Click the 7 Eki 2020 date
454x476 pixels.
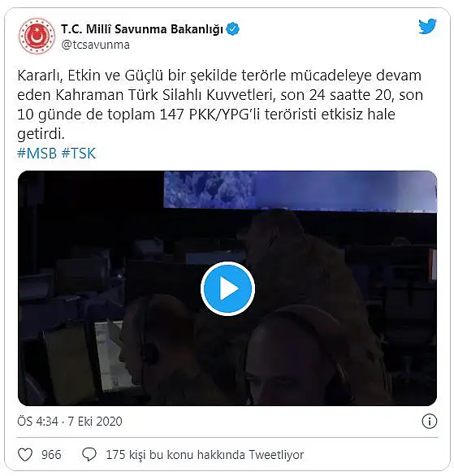pos(95,422)
